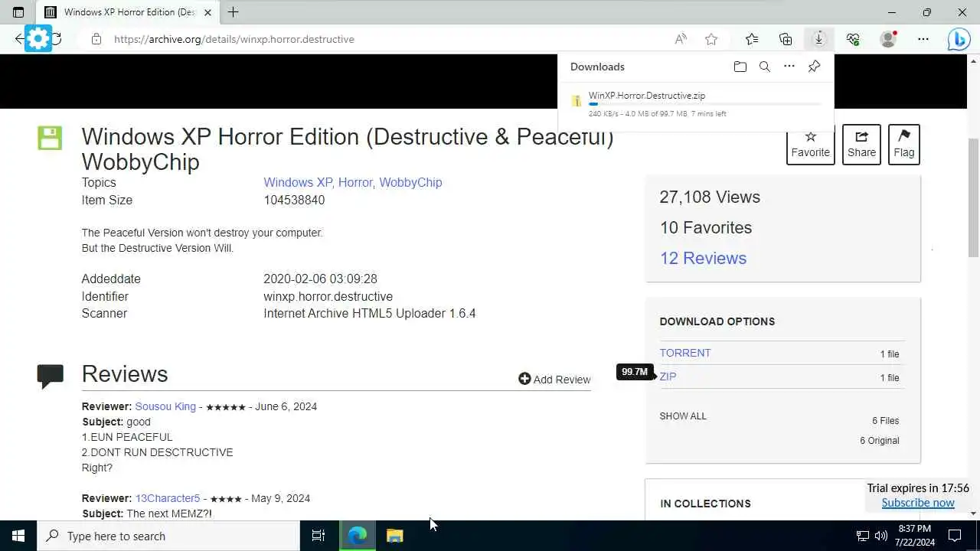Open the 12 Reviews link
Image resolution: width=980 pixels, height=551 pixels.
tap(703, 258)
